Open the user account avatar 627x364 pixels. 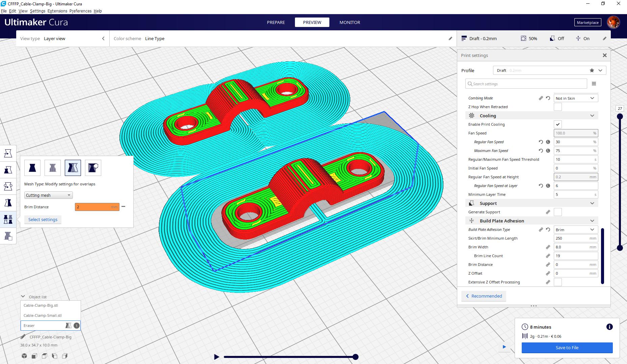(613, 22)
